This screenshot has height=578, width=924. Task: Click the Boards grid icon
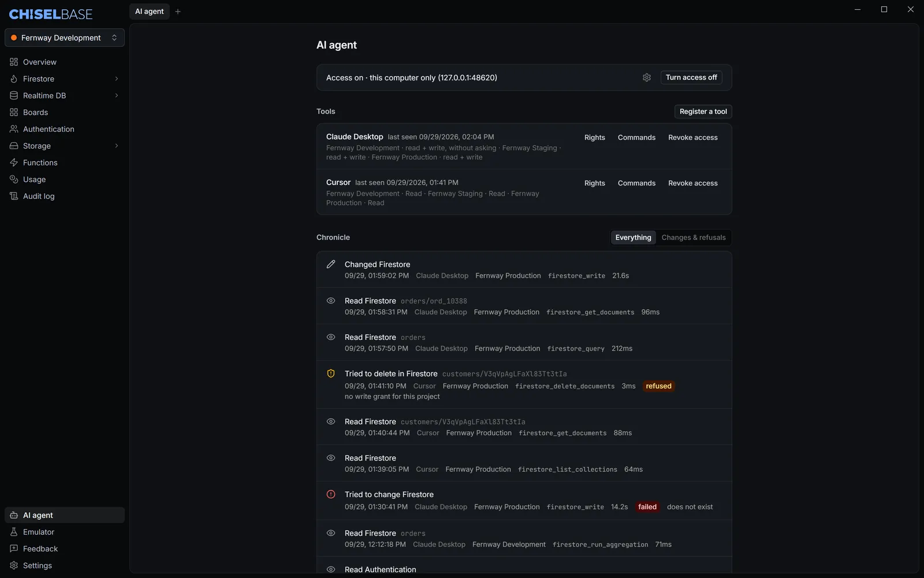coord(14,112)
